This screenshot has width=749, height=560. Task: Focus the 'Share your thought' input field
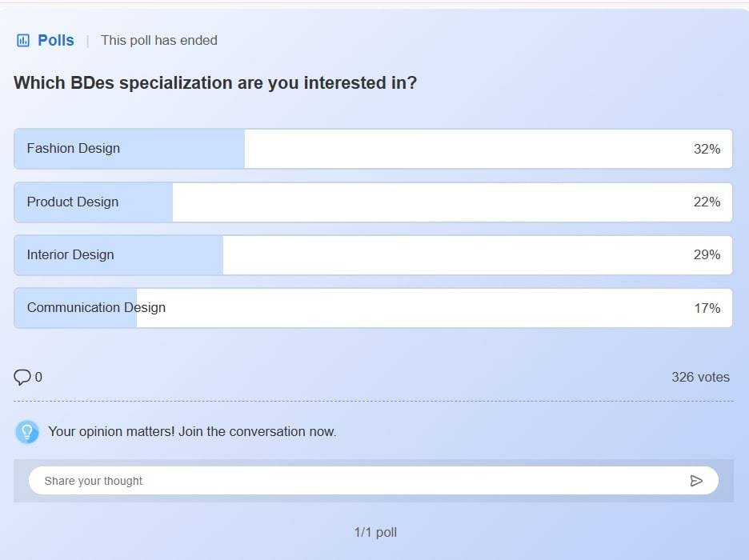(352, 481)
